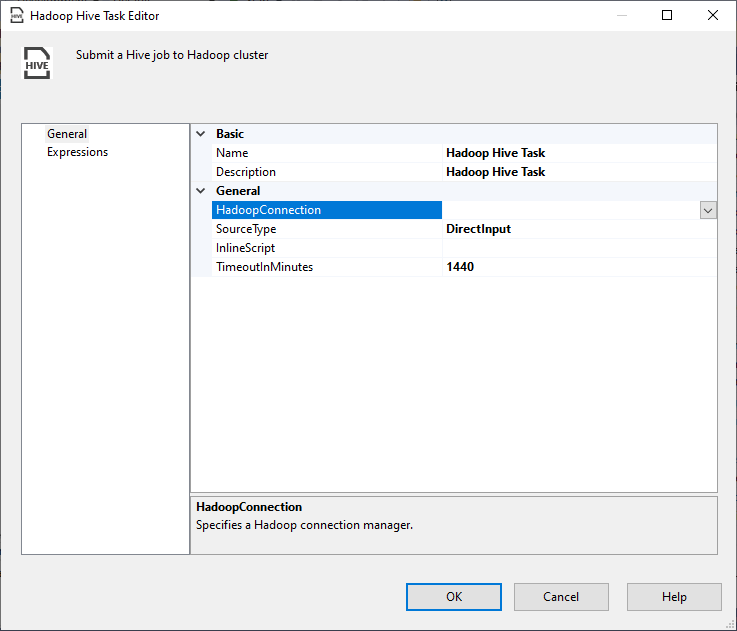737x631 pixels.
Task: Collapse the Basic property section
Action: click(x=201, y=134)
